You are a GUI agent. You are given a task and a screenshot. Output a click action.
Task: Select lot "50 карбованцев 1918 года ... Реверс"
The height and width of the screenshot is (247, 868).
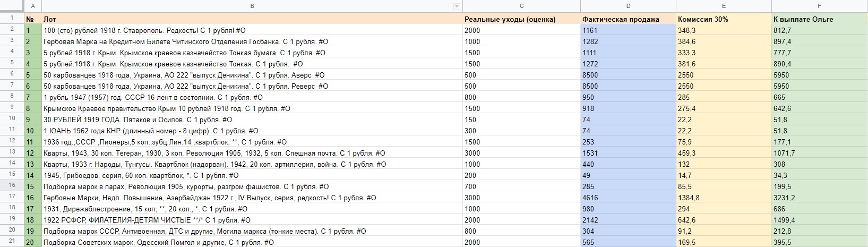point(252,86)
